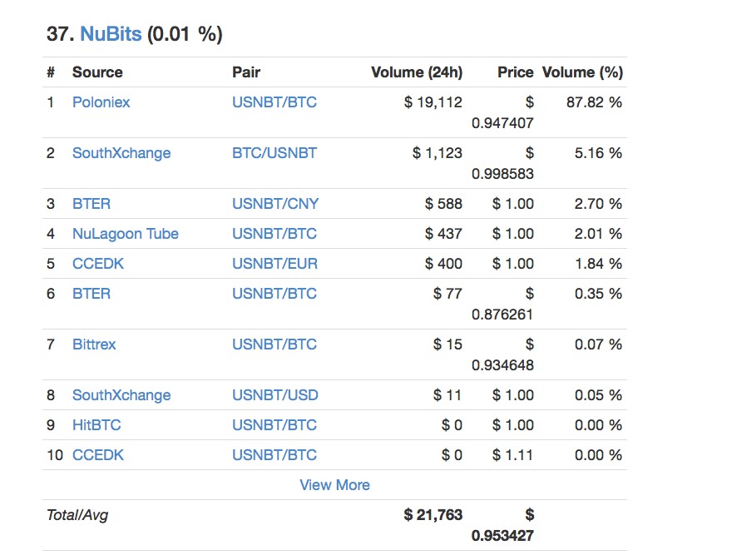Image resolution: width=732 pixels, height=560 pixels.
Task: Open the USNBT/EUR pair link
Action: point(275,264)
